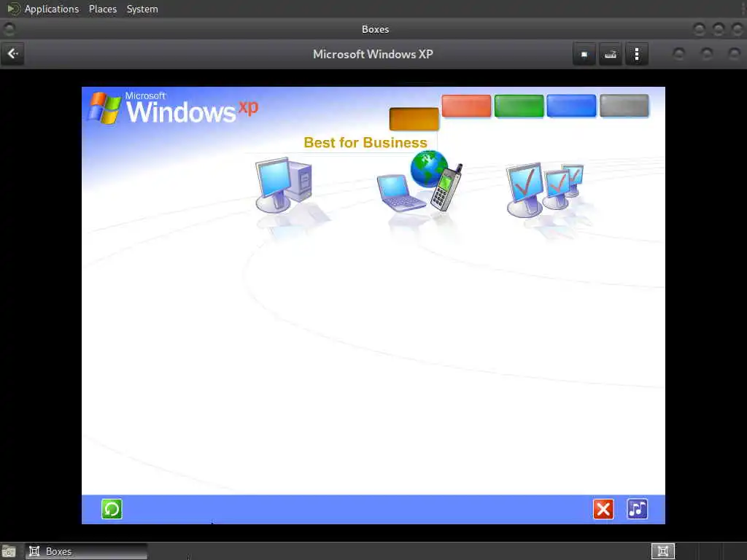Open the Places menu
This screenshot has height=560, width=747.
(x=103, y=9)
